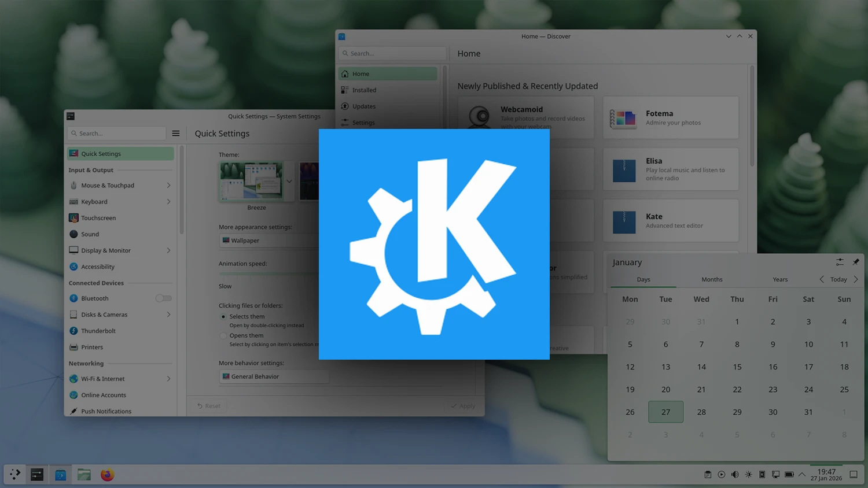The width and height of the screenshot is (868, 488).
Task: Open the Kate app card
Action: pyautogui.click(x=671, y=221)
